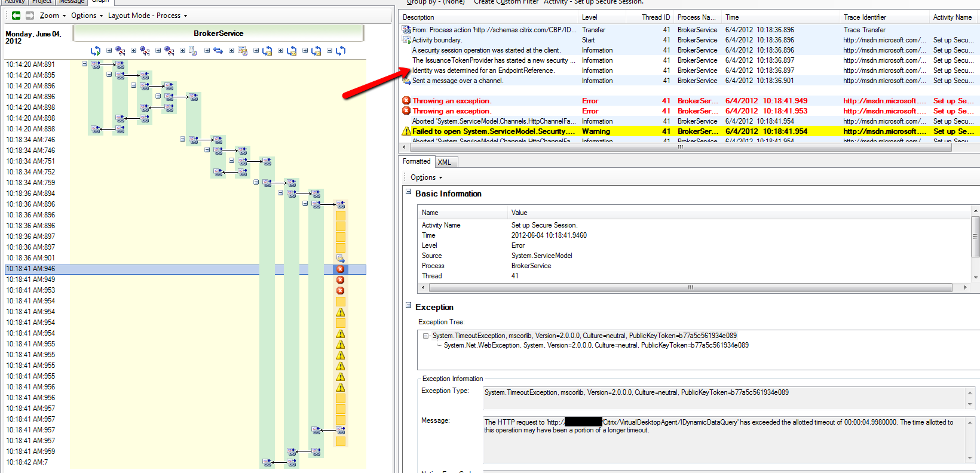Click Create Custom Filter button
980x473 pixels.
506,2
